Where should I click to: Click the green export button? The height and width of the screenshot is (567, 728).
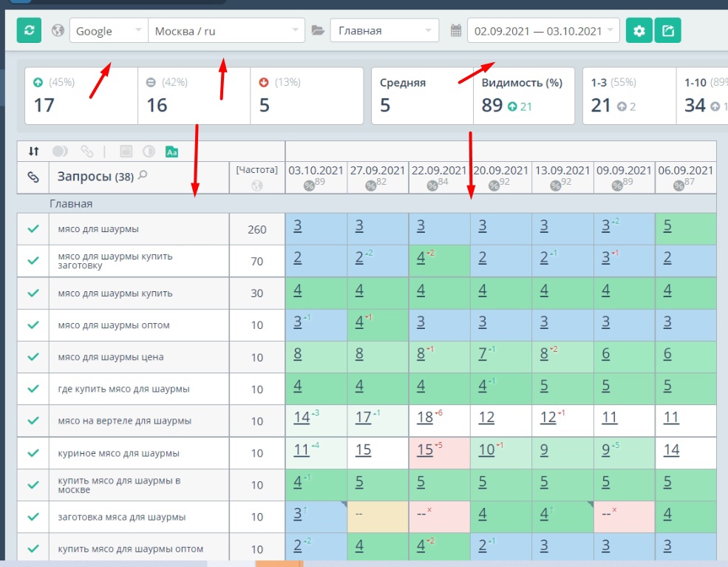coord(667,30)
